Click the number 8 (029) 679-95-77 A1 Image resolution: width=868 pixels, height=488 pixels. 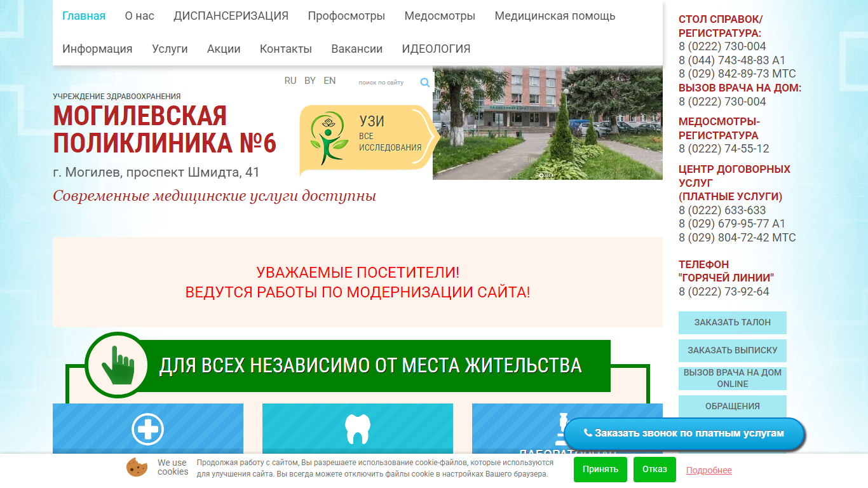point(732,224)
